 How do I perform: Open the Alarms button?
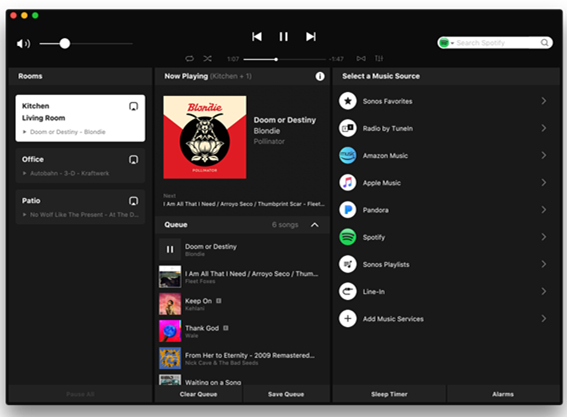[503, 394]
